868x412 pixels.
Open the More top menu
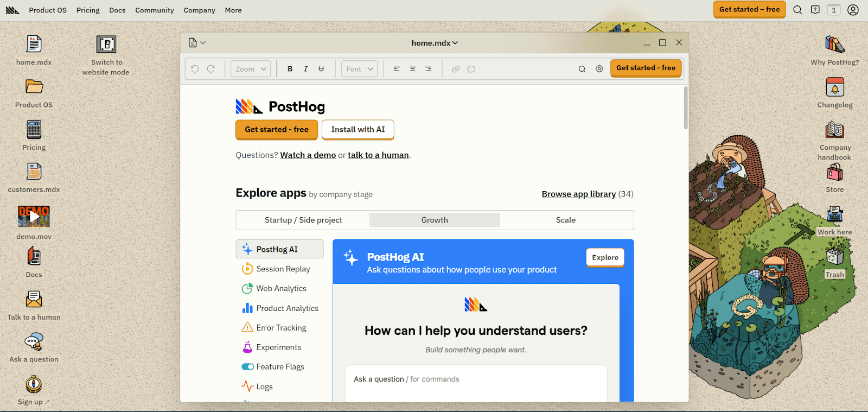(x=233, y=10)
